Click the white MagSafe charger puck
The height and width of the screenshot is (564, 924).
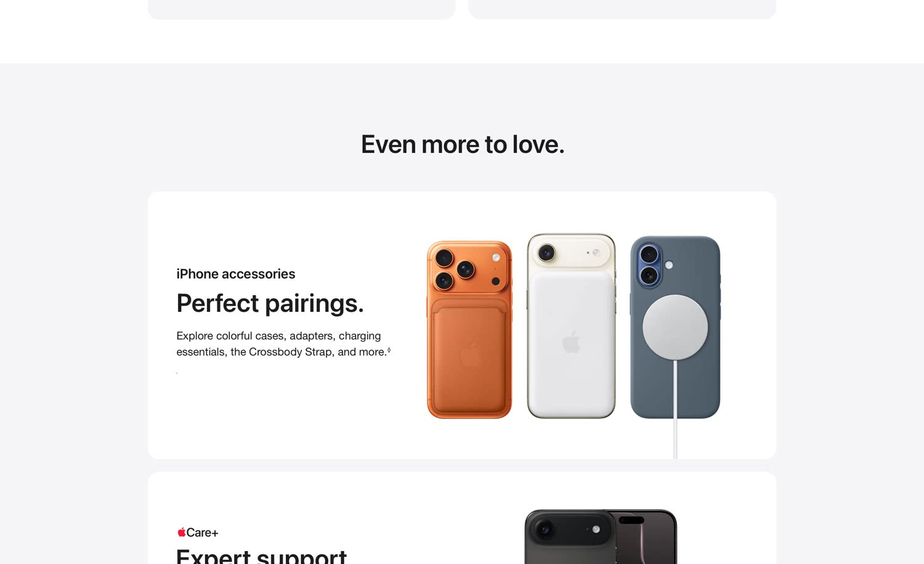point(675,327)
